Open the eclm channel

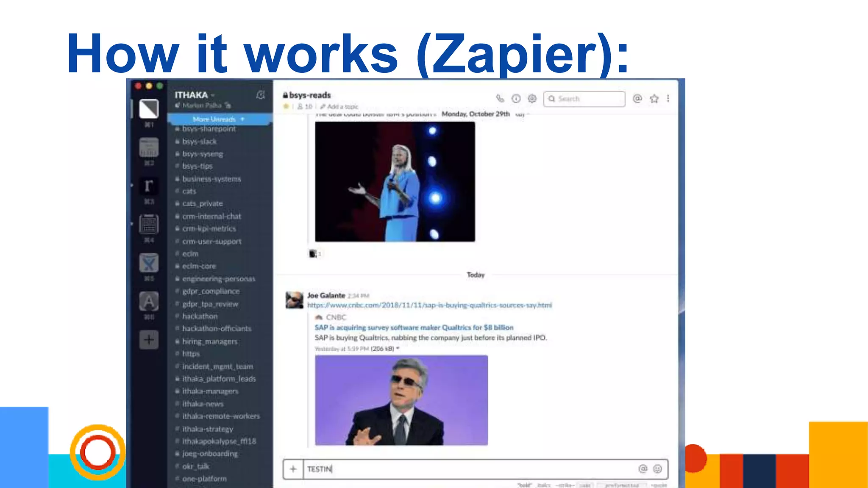(190, 253)
